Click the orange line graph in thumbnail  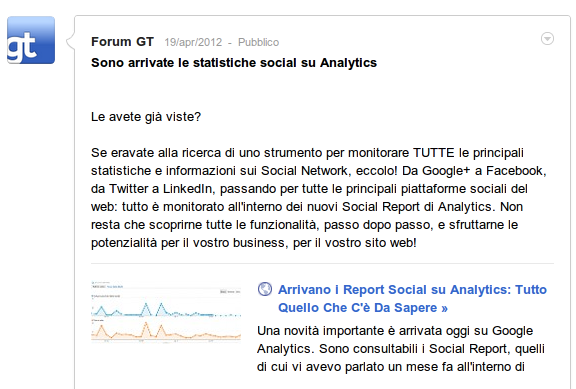coord(166,331)
